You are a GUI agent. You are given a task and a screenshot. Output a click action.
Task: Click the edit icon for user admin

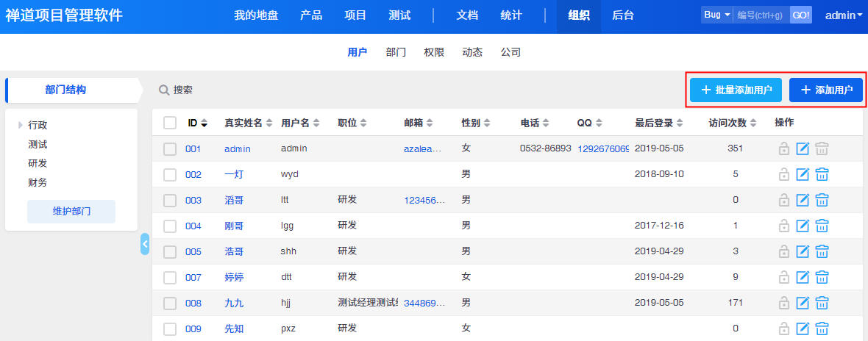pyautogui.click(x=803, y=148)
